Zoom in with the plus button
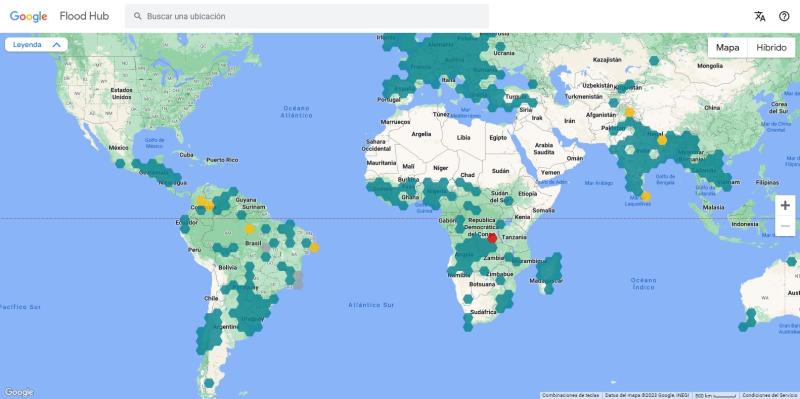 785,206
